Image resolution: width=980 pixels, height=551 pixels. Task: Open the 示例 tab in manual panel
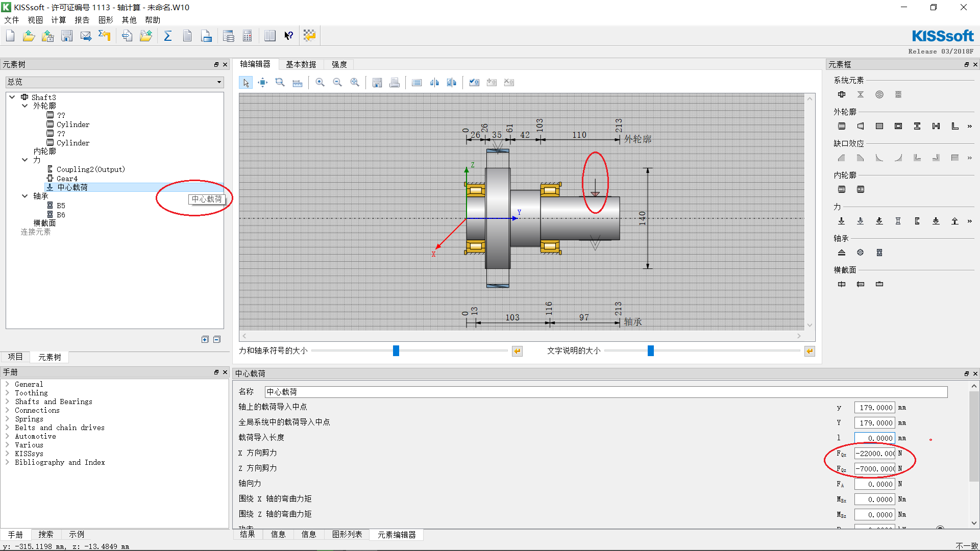[77, 534]
